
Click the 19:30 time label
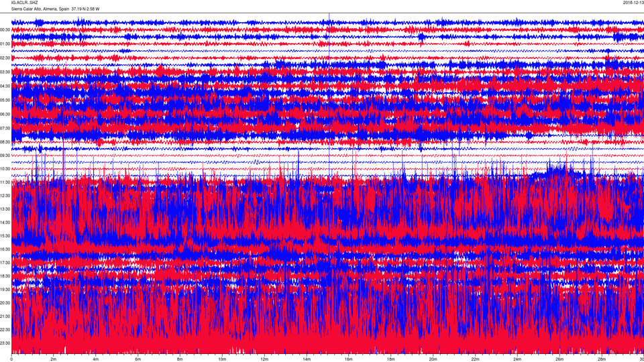click(5, 290)
